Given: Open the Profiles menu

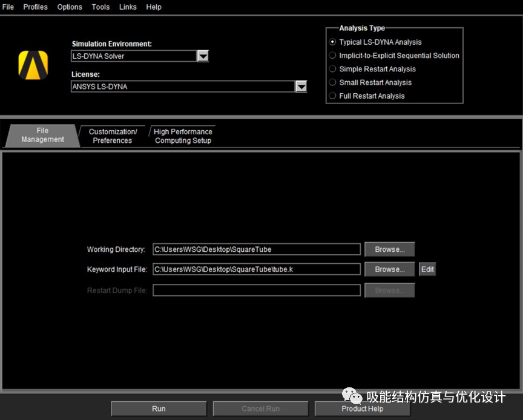Looking at the screenshot, I should pos(35,7).
